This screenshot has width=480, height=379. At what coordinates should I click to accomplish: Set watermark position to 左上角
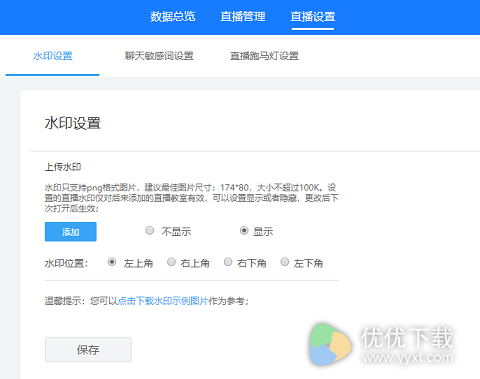click(112, 262)
